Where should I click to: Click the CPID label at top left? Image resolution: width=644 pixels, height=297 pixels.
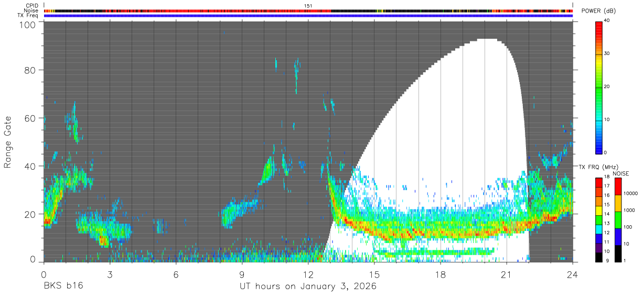click(33, 5)
